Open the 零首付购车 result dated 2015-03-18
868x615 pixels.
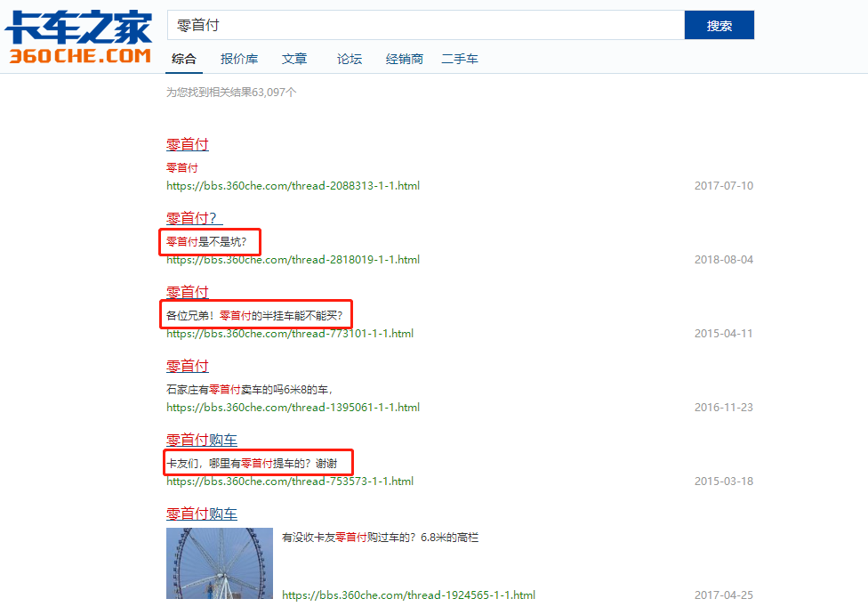coord(202,440)
